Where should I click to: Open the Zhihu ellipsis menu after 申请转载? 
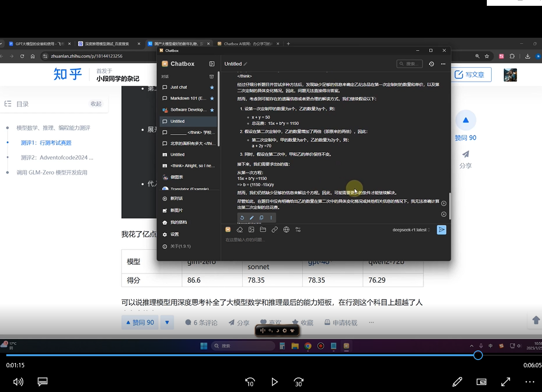point(371,322)
